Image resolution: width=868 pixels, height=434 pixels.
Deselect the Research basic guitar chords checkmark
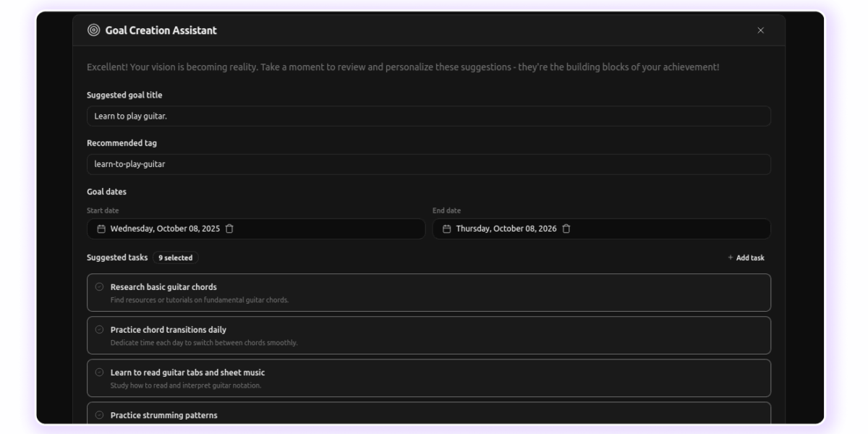point(100,287)
